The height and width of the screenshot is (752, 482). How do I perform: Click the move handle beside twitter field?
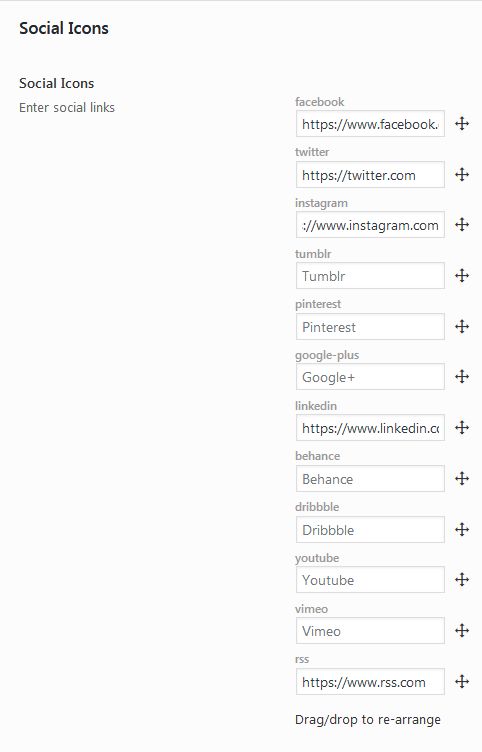(x=462, y=175)
